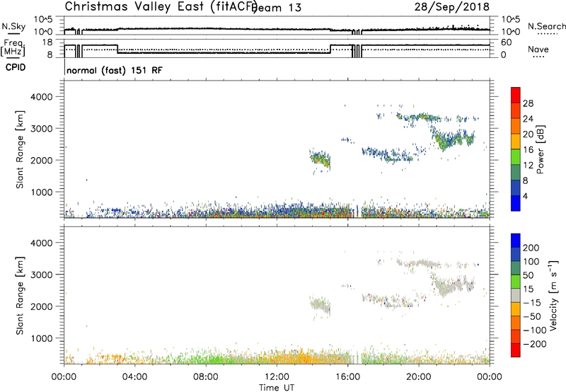
Task: Click the red bottom of velocity colorbar
Action: click(516, 350)
